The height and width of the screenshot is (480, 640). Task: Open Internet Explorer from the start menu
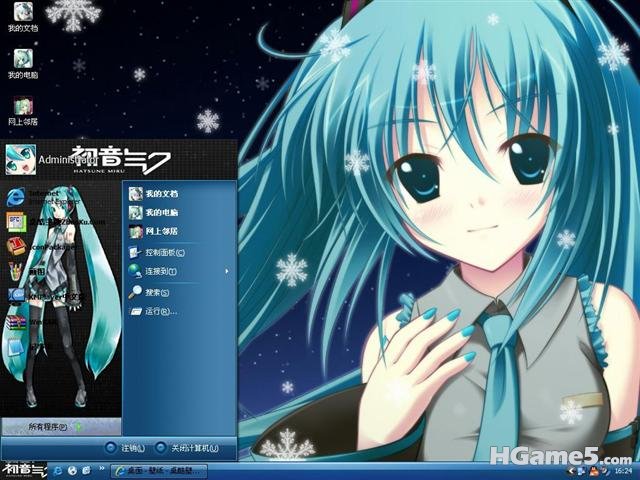pyautogui.click(x=45, y=197)
